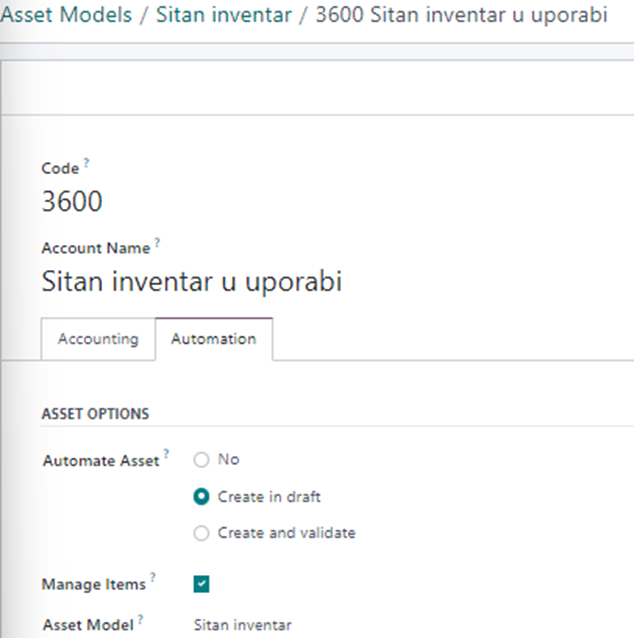
Task: Choose the "Create in draft" radio option
Action: [202, 496]
